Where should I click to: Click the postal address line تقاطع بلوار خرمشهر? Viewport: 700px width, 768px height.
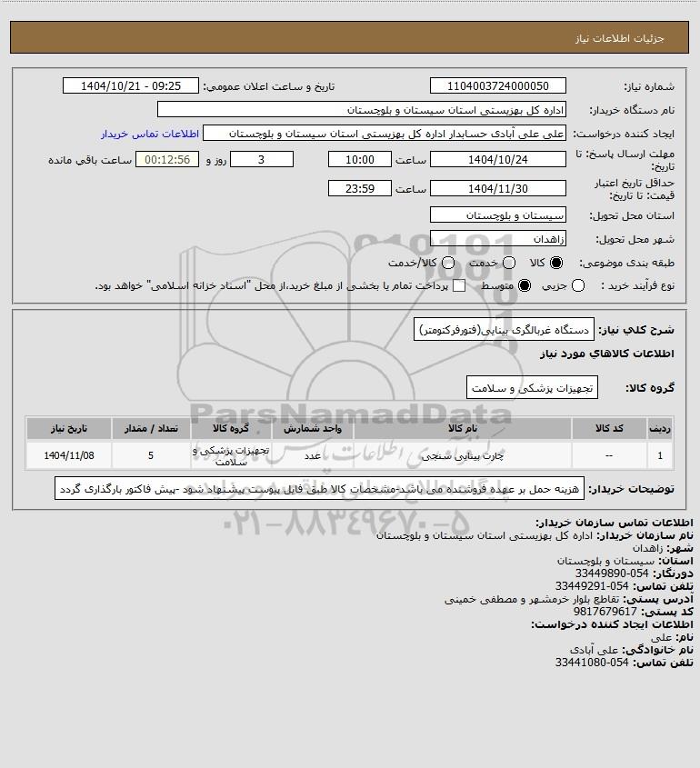click(x=532, y=599)
